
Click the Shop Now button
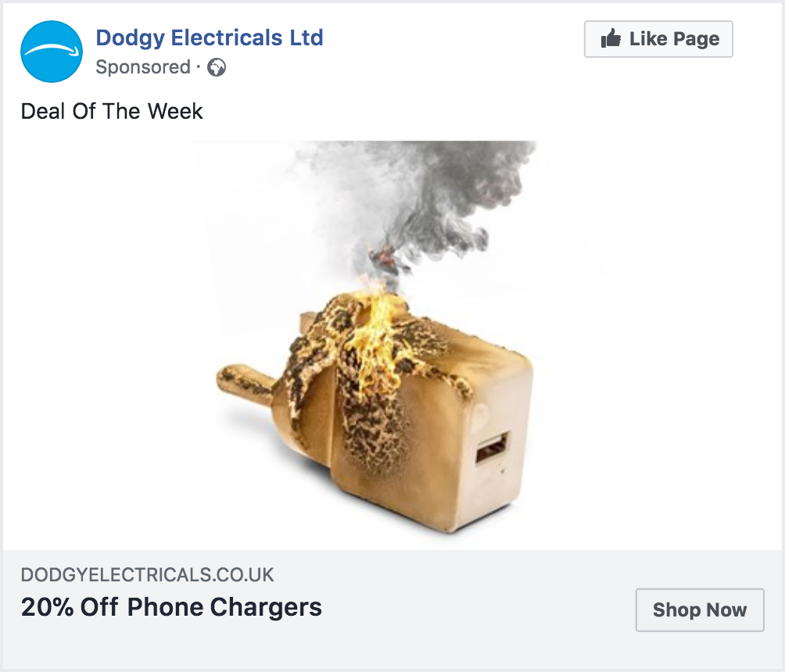(700, 610)
